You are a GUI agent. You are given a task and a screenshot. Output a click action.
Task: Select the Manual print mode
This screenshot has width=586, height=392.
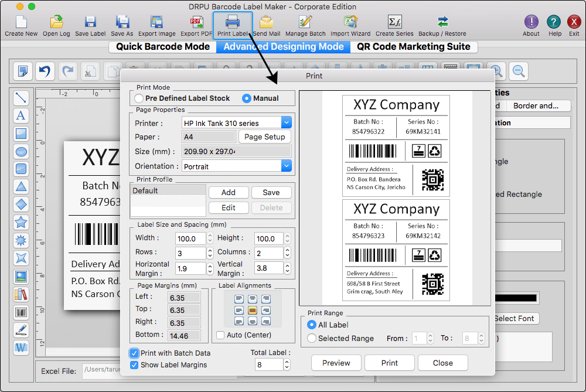point(247,98)
